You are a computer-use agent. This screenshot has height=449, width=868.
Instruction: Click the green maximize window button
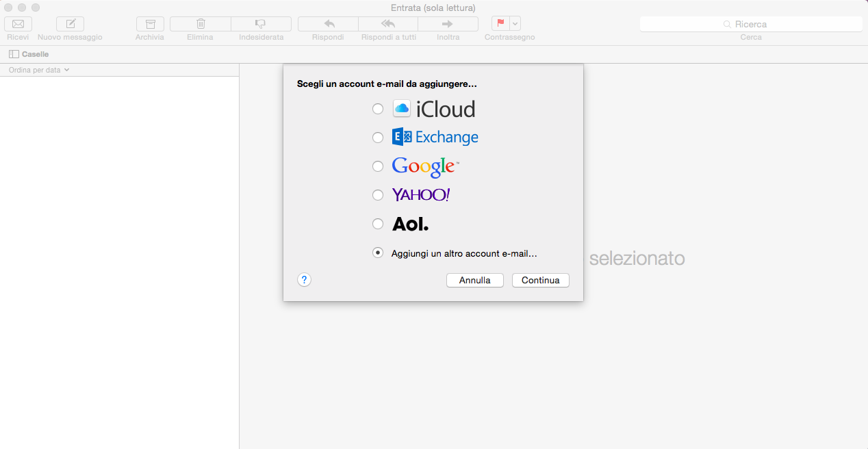(x=36, y=8)
